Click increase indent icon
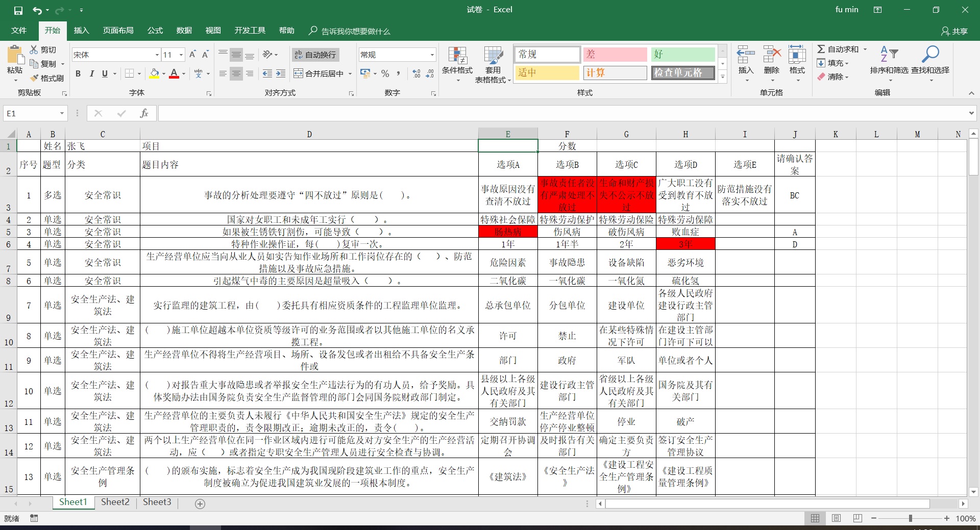This screenshot has width=980, height=530. [x=281, y=74]
